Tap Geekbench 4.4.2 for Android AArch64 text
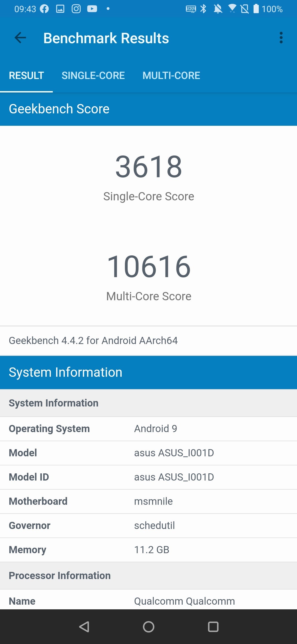 (x=93, y=341)
